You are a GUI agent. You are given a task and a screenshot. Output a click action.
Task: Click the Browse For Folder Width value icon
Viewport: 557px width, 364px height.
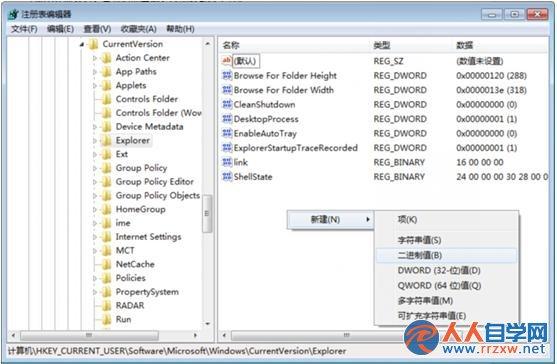tap(227, 90)
